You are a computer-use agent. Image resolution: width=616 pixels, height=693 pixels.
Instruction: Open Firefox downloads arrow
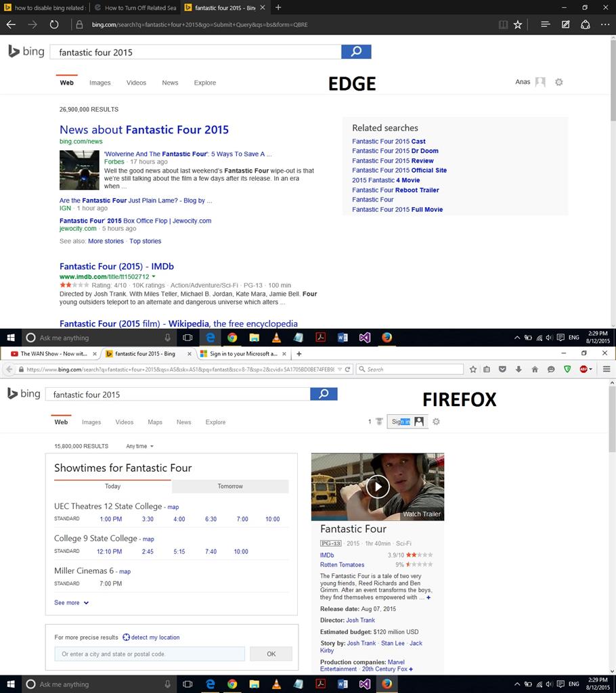coord(519,369)
